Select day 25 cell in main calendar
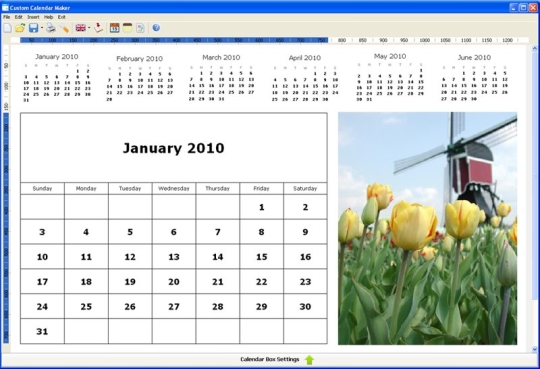The image size is (540, 369). (x=86, y=306)
